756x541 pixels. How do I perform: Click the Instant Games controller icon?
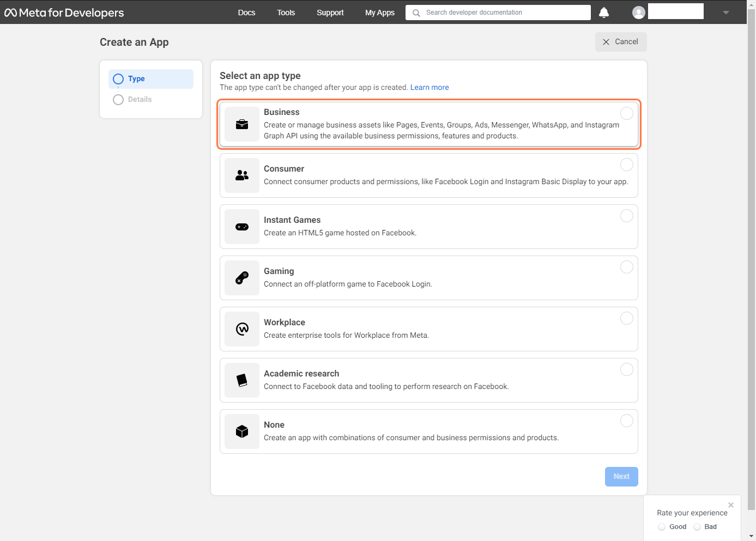click(x=242, y=227)
